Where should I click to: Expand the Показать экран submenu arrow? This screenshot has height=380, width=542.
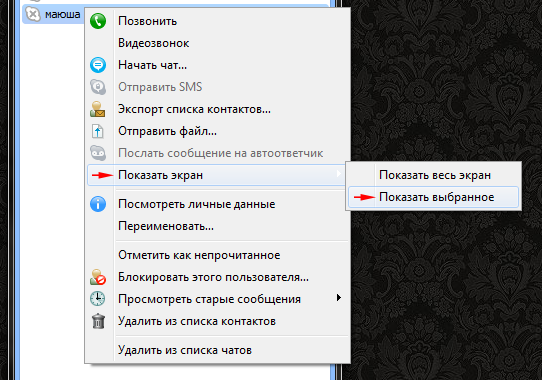click(339, 174)
